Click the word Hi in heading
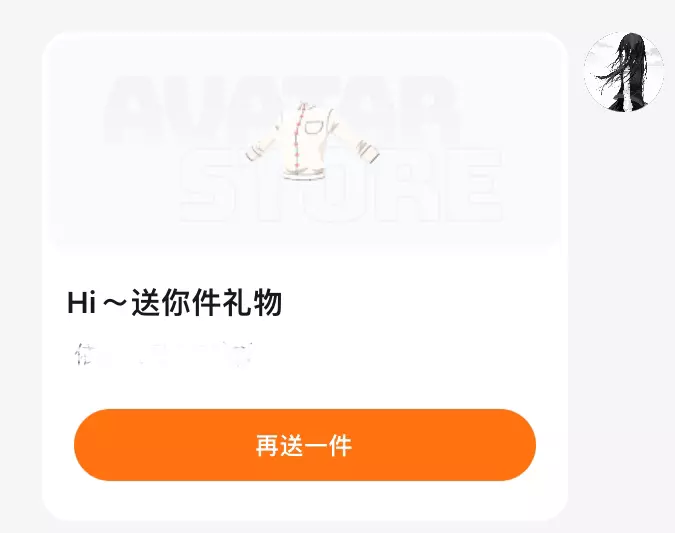The height and width of the screenshot is (533, 675). (x=81, y=303)
